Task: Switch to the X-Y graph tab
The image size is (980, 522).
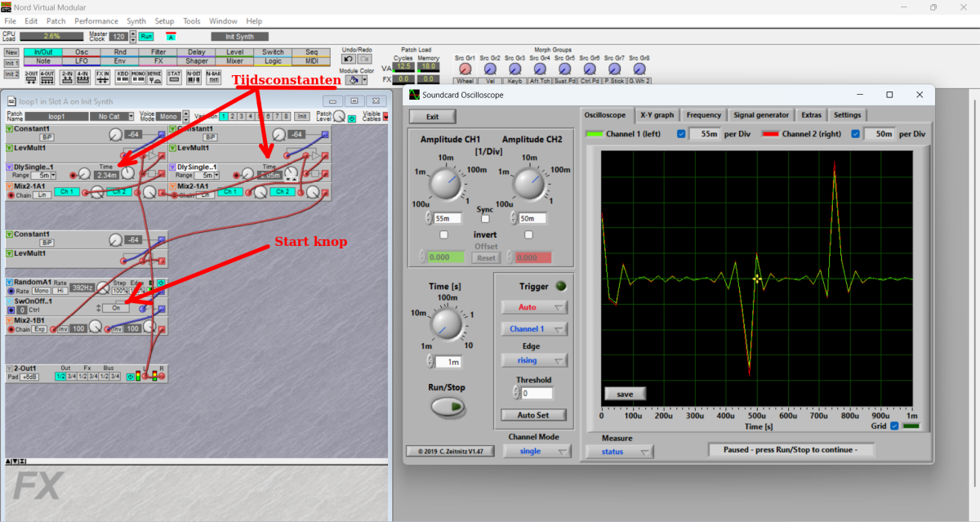Action: click(x=657, y=115)
